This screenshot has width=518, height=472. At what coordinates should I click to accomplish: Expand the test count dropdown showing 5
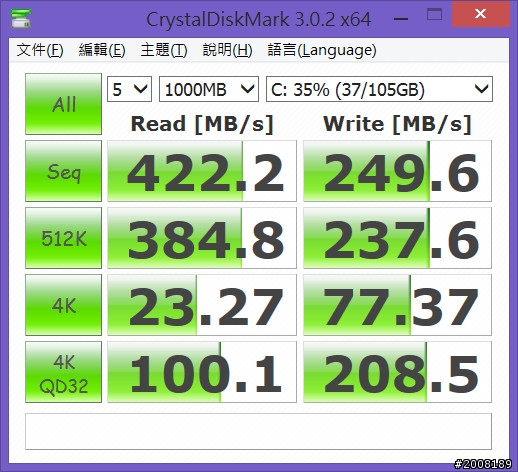(129, 89)
